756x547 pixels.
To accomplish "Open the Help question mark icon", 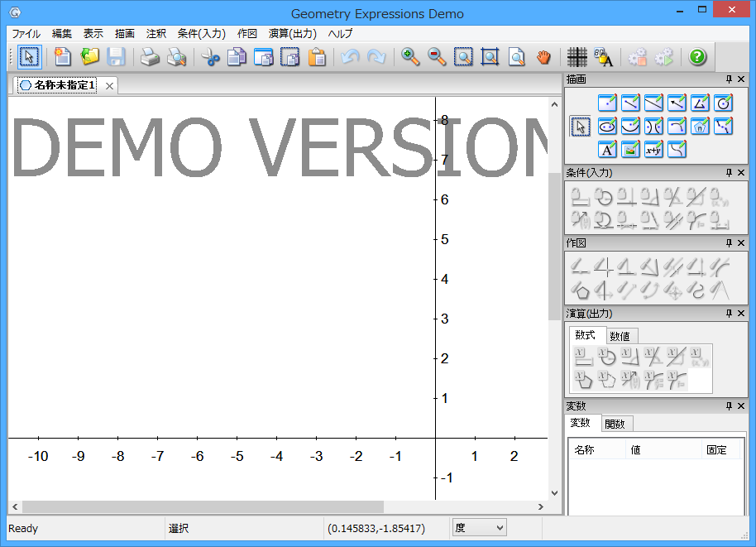I will click(x=697, y=57).
